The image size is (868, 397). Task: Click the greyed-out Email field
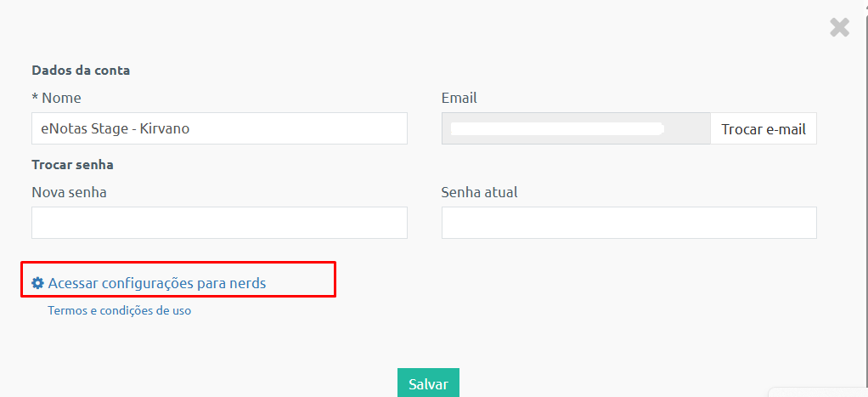point(575,128)
